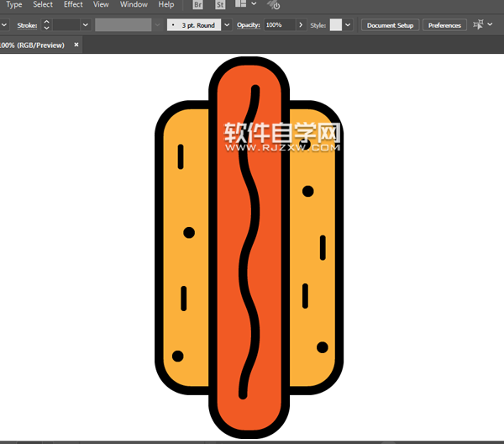Open Adobe Bridge via the Br icon

[x=198, y=5]
